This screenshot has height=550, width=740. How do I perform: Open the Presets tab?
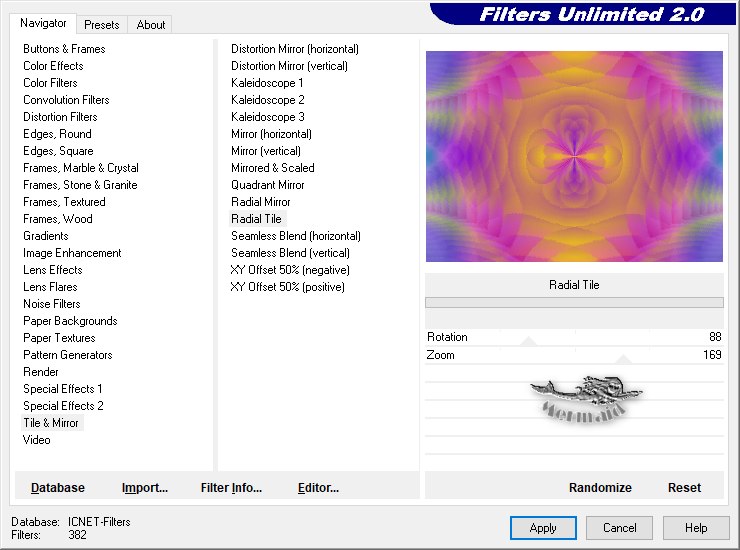(101, 25)
